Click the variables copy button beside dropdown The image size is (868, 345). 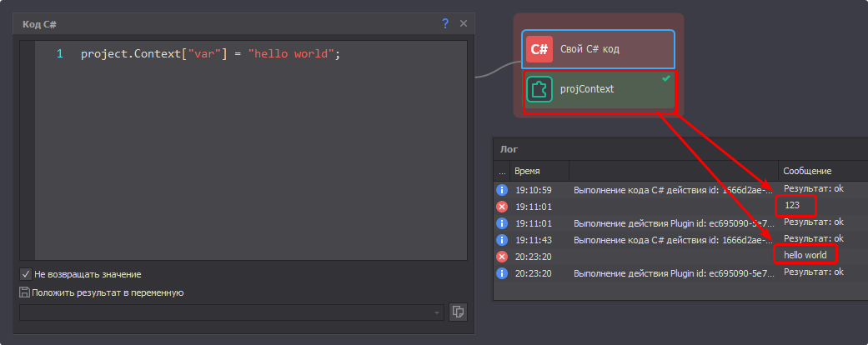[458, 312]
